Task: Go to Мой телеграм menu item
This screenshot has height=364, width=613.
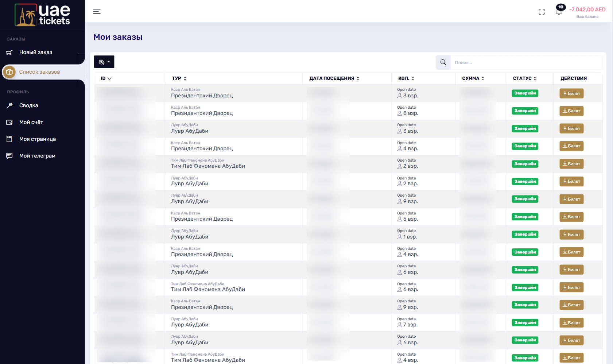Action: (37, 156)
